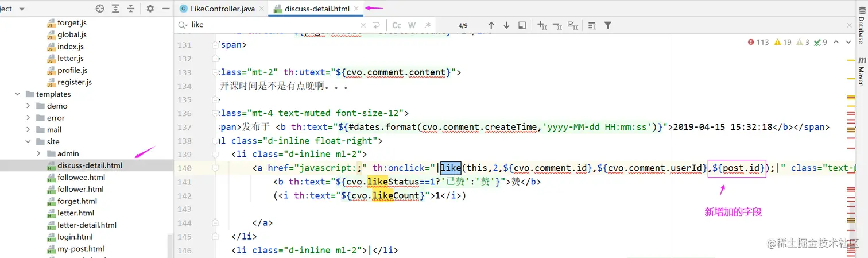Expand all in Project panel
The width and height of the screenshot is (868, 258).
pyautogui.click(x=116, y=9)
